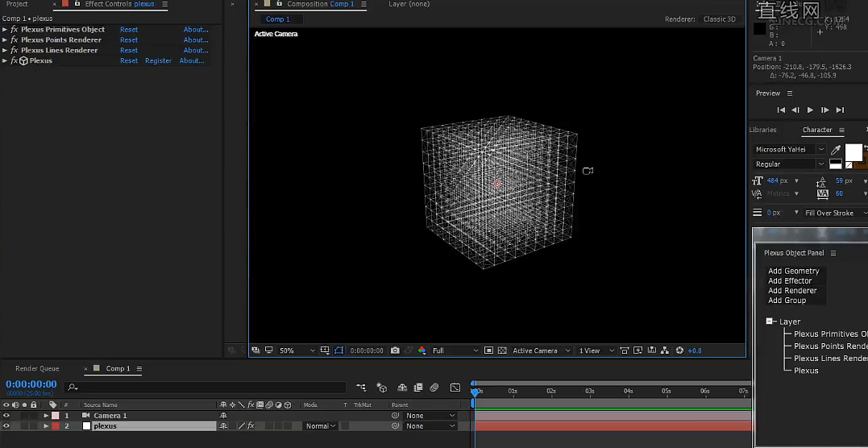Viewport: 868px width, 448px height.
Task: Hide the Camera 1 layer visibility
Action: coord(6,416)
